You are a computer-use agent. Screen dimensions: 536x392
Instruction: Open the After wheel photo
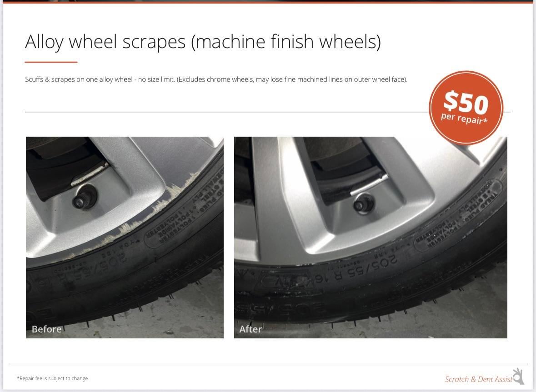pos(371,238)
